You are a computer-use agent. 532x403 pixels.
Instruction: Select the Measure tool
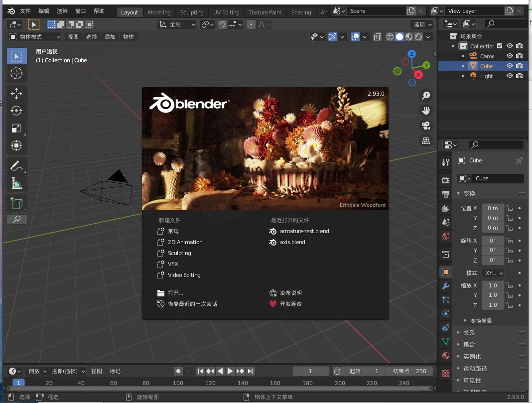point(16,183)
